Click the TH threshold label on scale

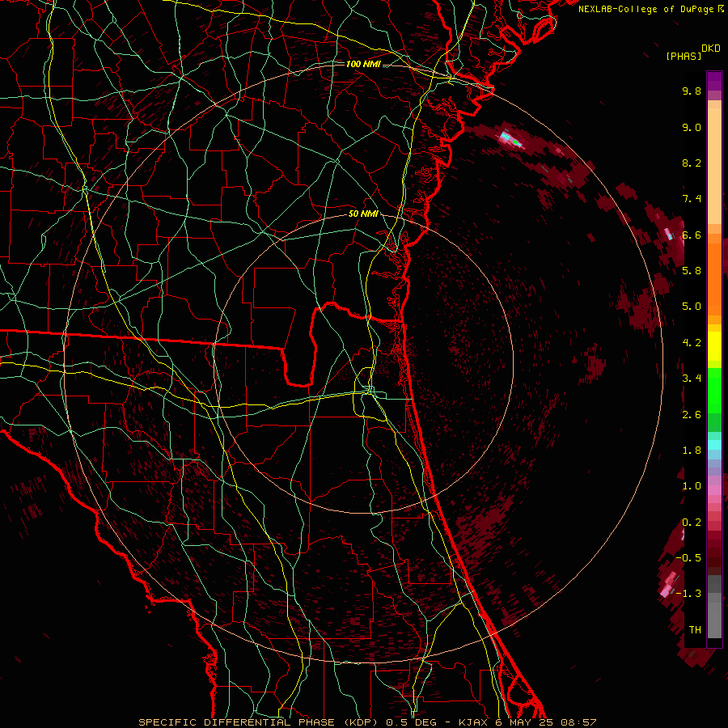click(695, 630)
